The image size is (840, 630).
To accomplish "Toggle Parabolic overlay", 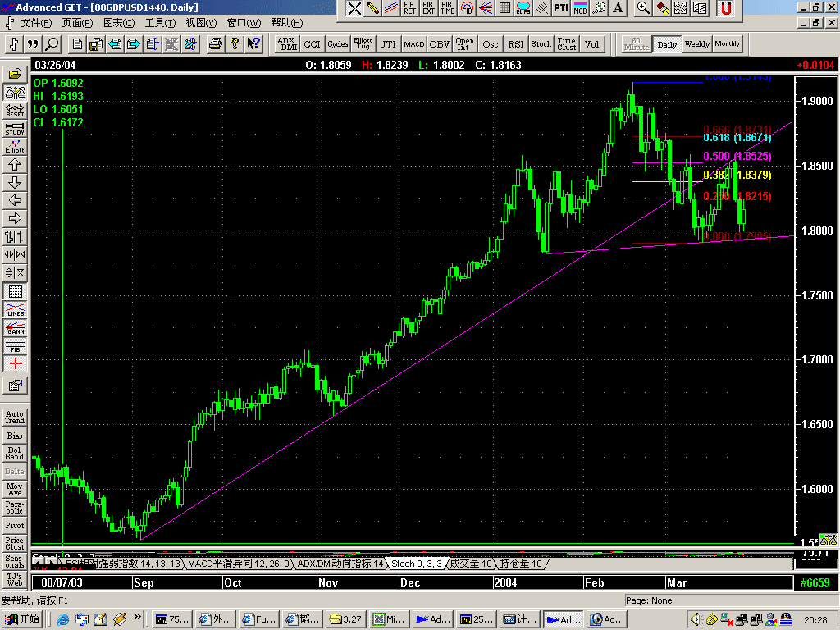I will point(15,507).
